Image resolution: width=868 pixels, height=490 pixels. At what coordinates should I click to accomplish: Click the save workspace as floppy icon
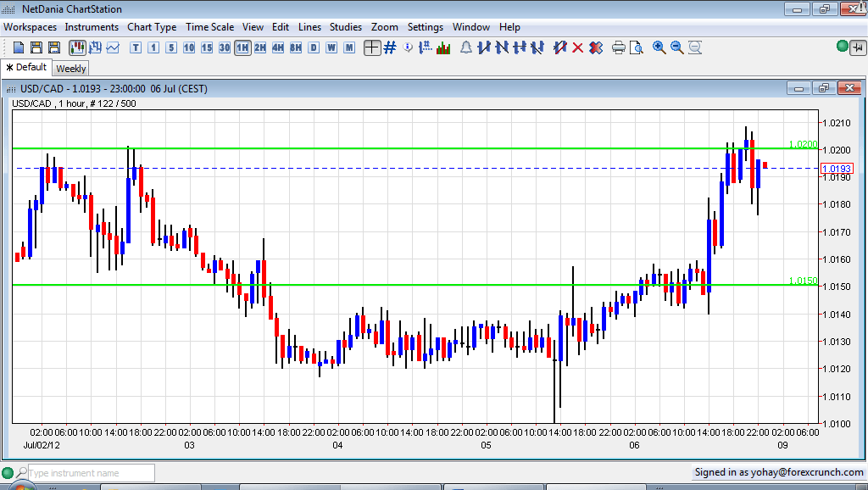(x=53, y=47)
